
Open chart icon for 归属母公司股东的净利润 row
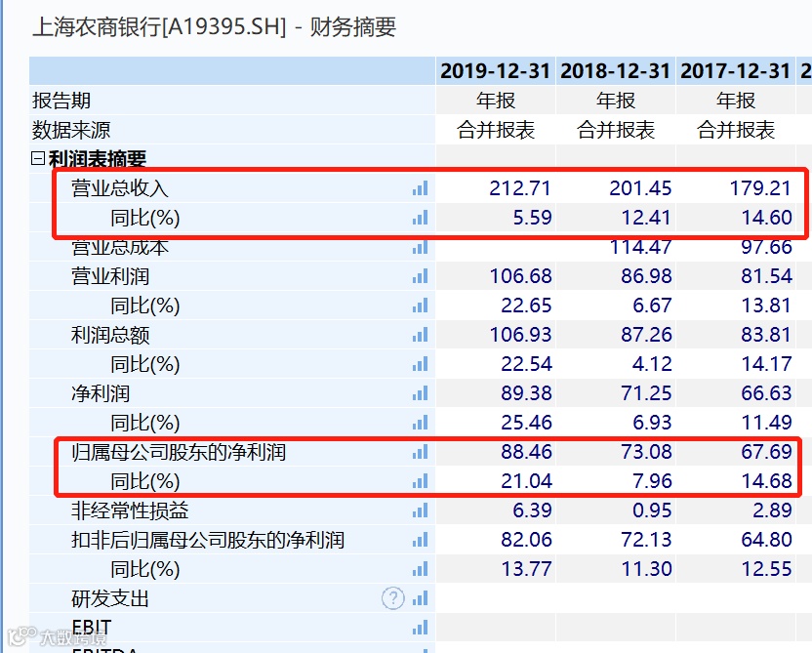(x=421, y=452)
